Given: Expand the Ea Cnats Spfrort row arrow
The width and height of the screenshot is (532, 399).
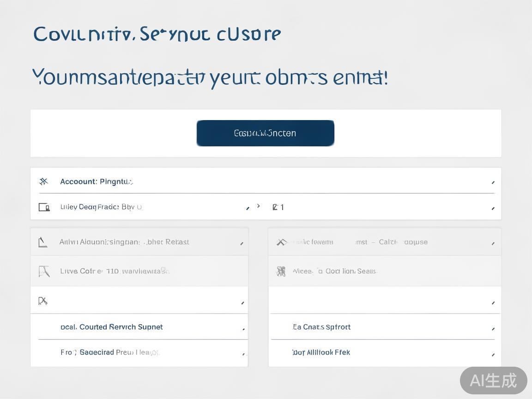Looking at the screenshot, I should pos(493,329).
